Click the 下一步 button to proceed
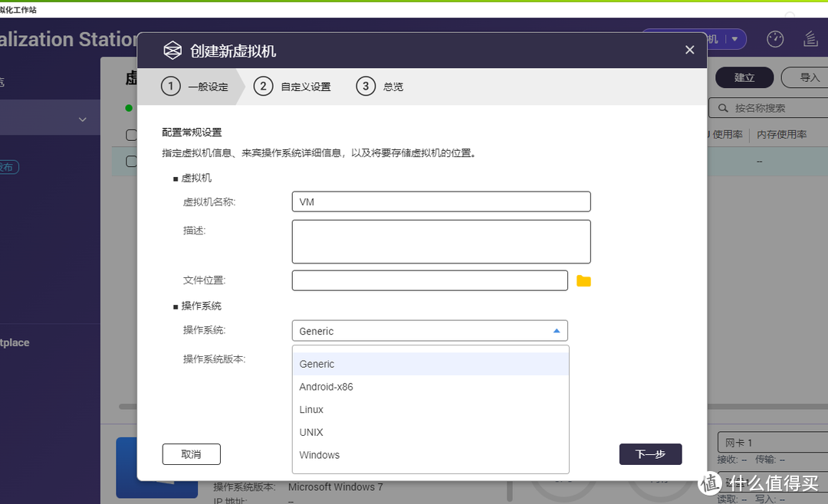The image size is (828, 504). pyautogui.click(x=650, y=453)
